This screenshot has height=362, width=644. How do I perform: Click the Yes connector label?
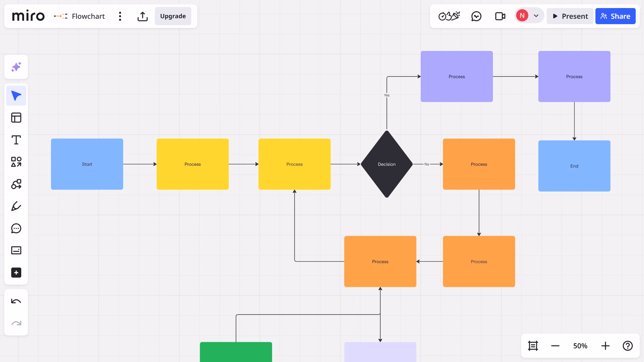pyautogui.click(x=387, y=95)
